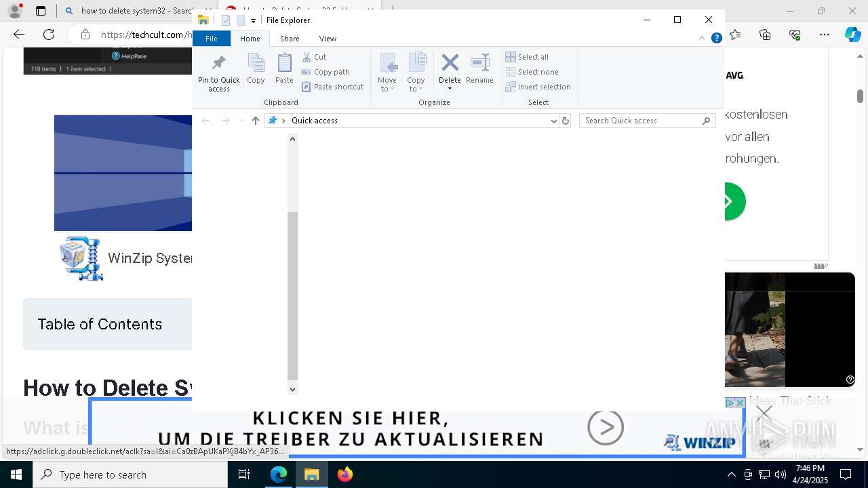Open the volume control in tray
Viewport: 868px width, 488px height.
point(780,474)
